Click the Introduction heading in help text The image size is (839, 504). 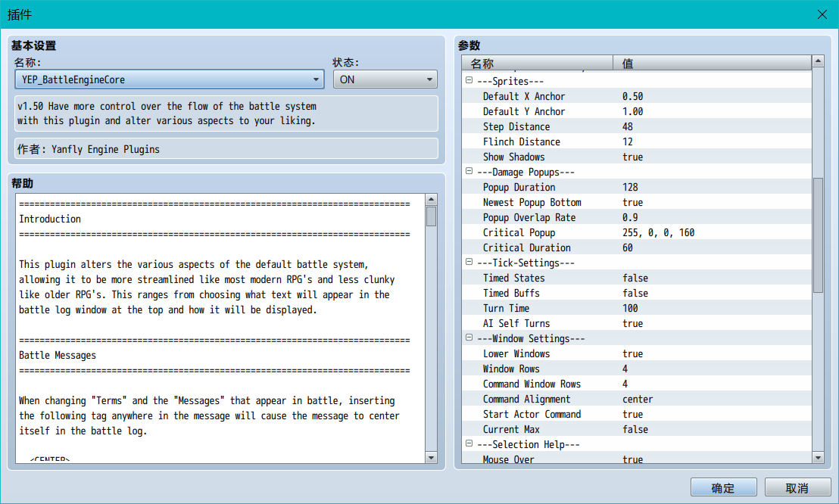click(50, 219)
